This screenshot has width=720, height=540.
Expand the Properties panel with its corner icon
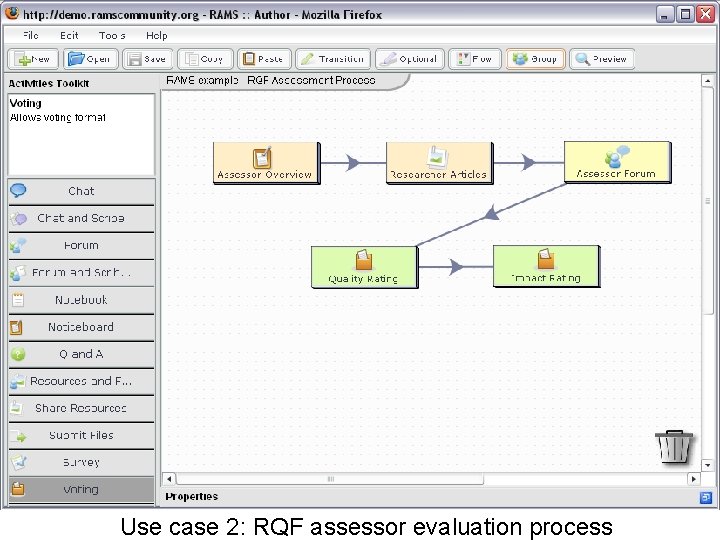tap(706, 497)
